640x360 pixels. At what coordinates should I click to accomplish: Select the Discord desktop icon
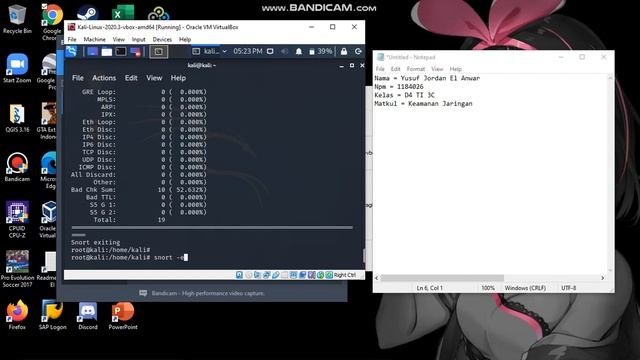(88, 315)
